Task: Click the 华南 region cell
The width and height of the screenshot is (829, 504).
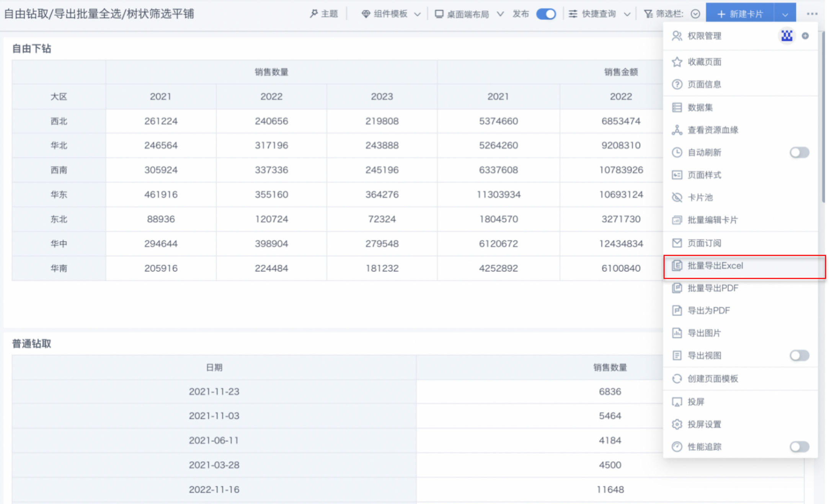Action: point(59,268)
